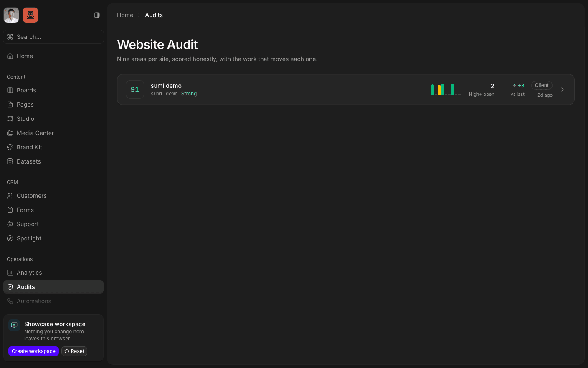
Task: Open Brand Kit palette icon
Action: [x=10, y=147]
